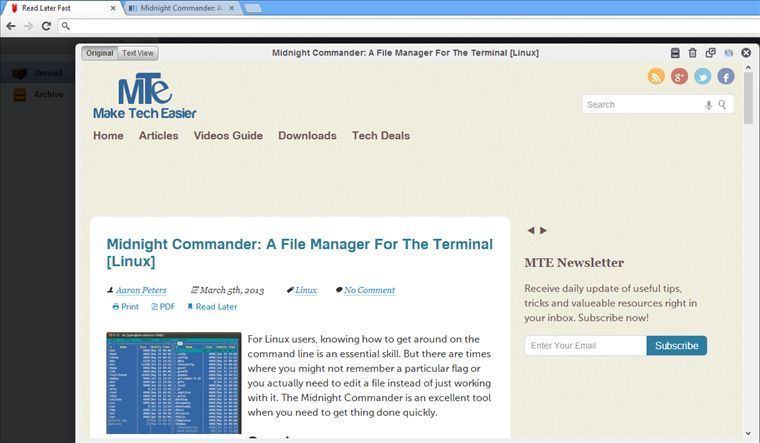Open a new browser tab

tap(253, 8)
